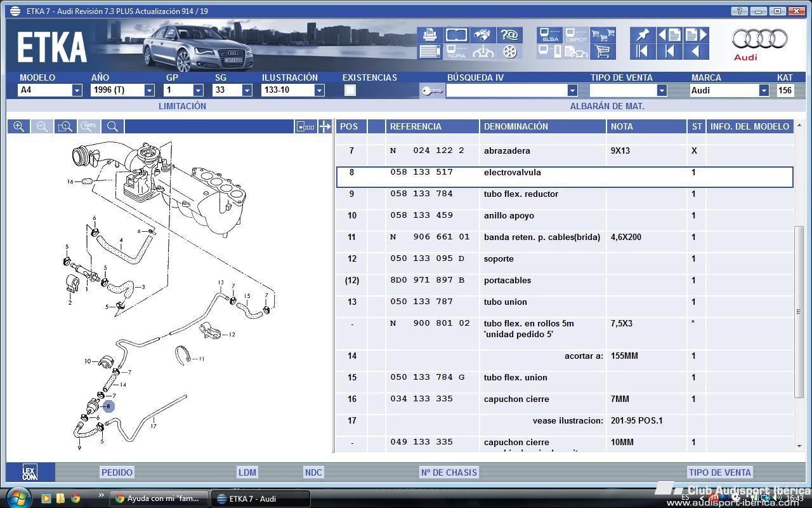Click the zoom out magnifier icon
Screen dimensions: 812x508
coord(42,126)
